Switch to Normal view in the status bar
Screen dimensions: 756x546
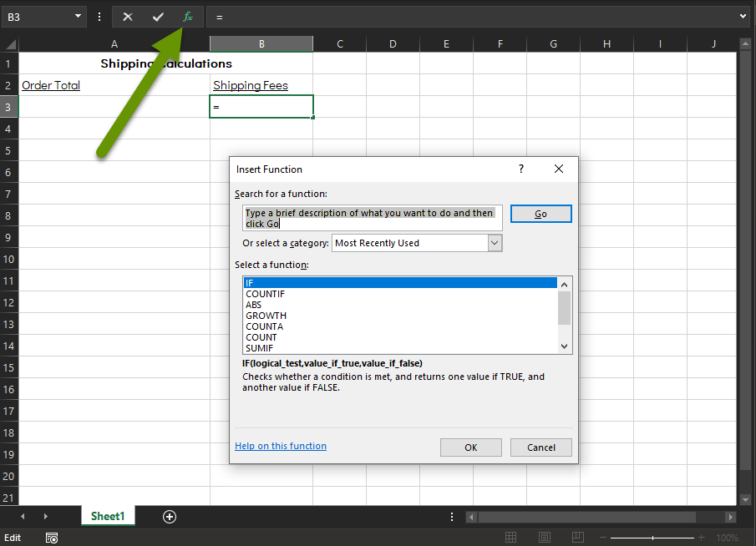tap(510, 537)
